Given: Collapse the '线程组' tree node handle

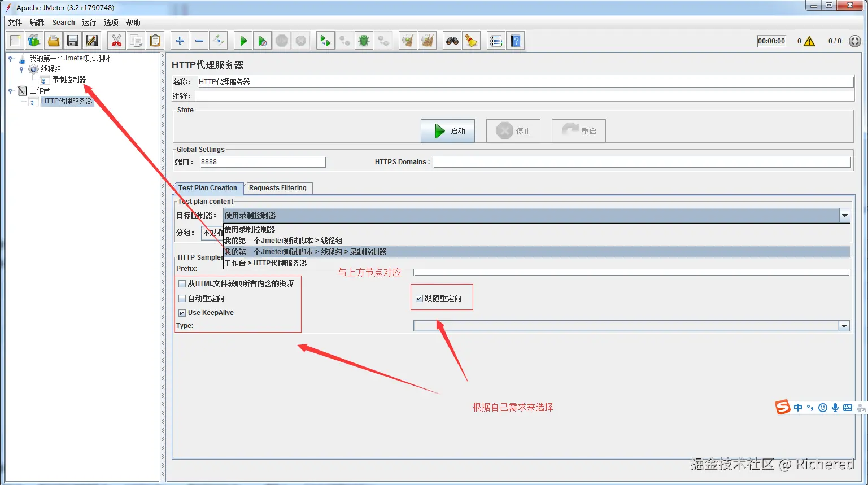Looking at the screenshot, I should pos(21,69).
